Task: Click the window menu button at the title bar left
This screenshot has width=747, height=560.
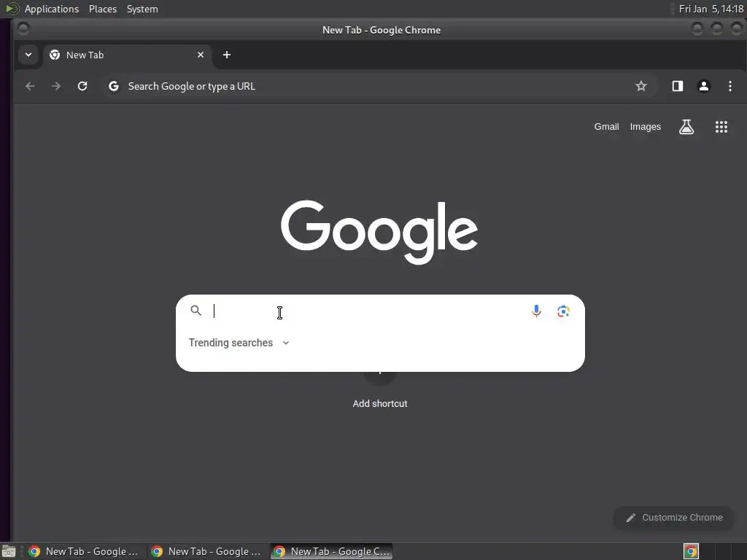Action: [x=23, y=29]
